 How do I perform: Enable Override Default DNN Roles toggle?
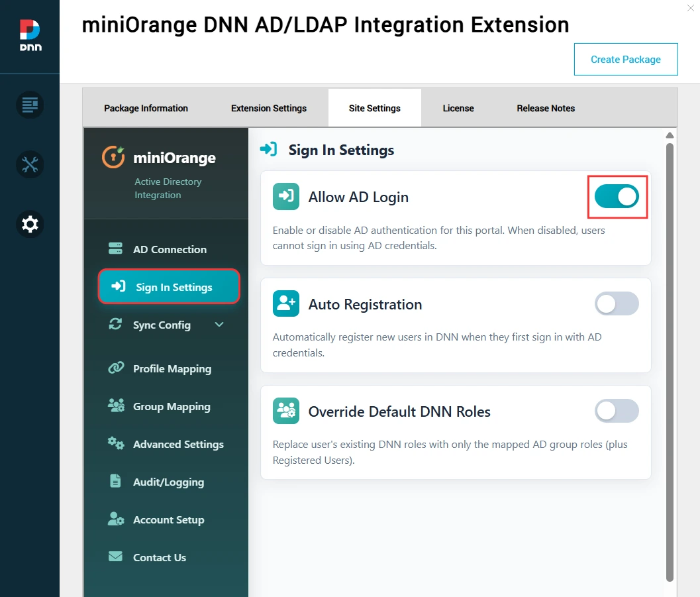[x=617, y=411]
